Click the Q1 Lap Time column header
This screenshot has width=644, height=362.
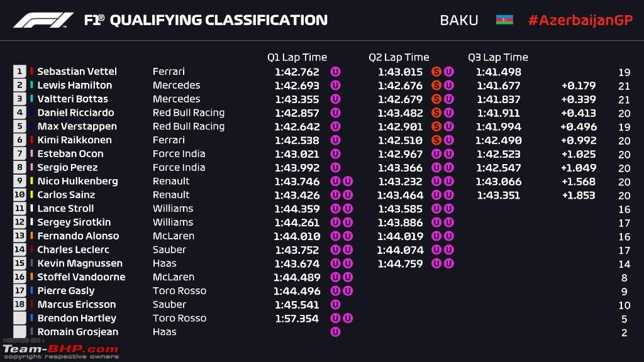pyautogui.click(x=297, y=57)
